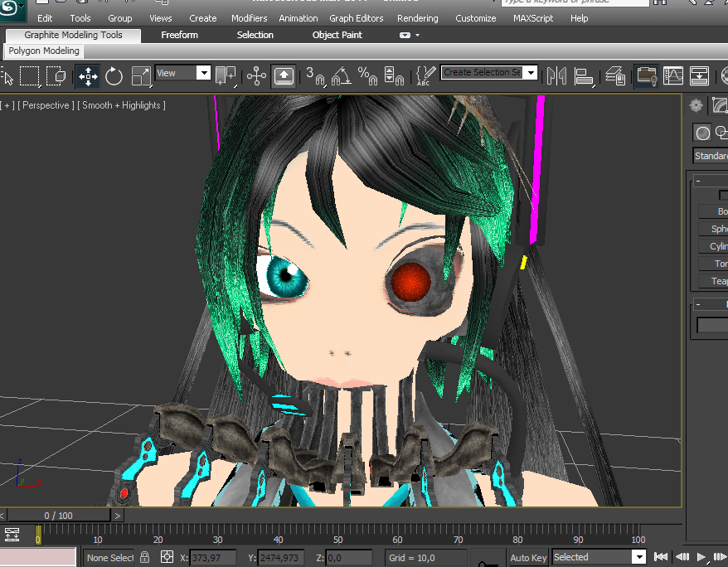Toggle the Graphite Modeling Tools ribbon

[x=646, y=75]
